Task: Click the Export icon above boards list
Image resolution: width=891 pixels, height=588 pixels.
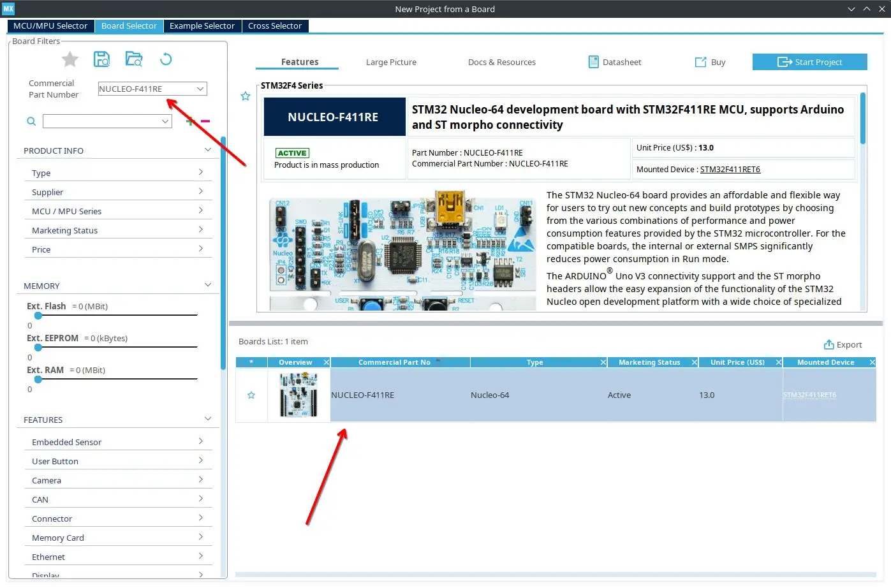Action: pyautogui.click(x=829, y=344)
